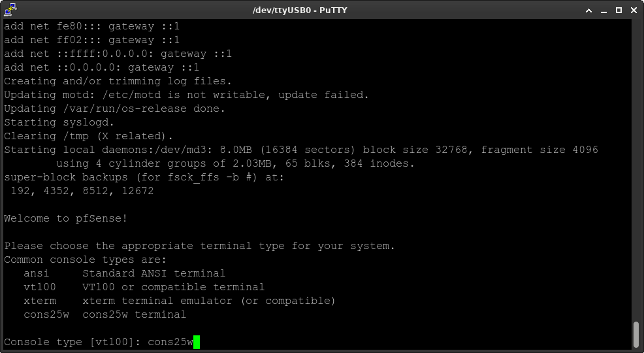Click the 'super-block backups' line
Viewport: 644px width, 353px height.
(144, 177)
